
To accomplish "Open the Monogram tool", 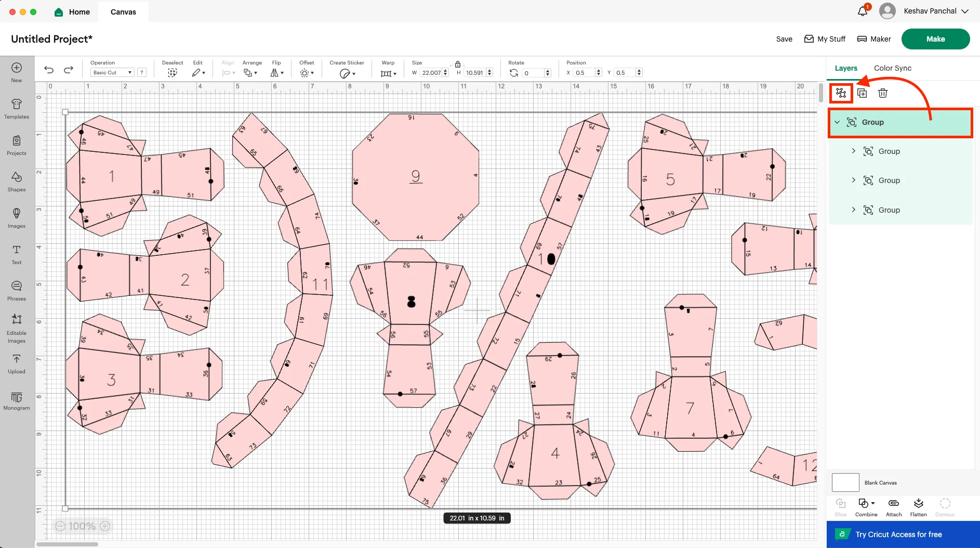I will coord(17,400).
